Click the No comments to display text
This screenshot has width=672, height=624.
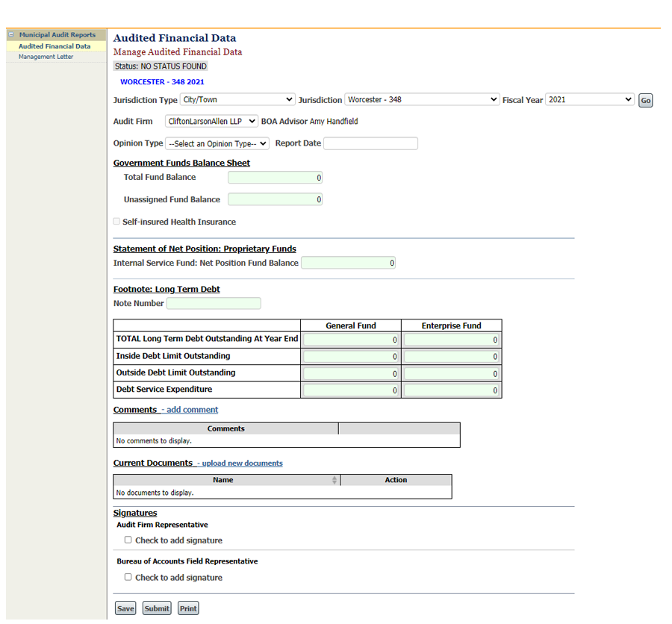click(154, 441)
